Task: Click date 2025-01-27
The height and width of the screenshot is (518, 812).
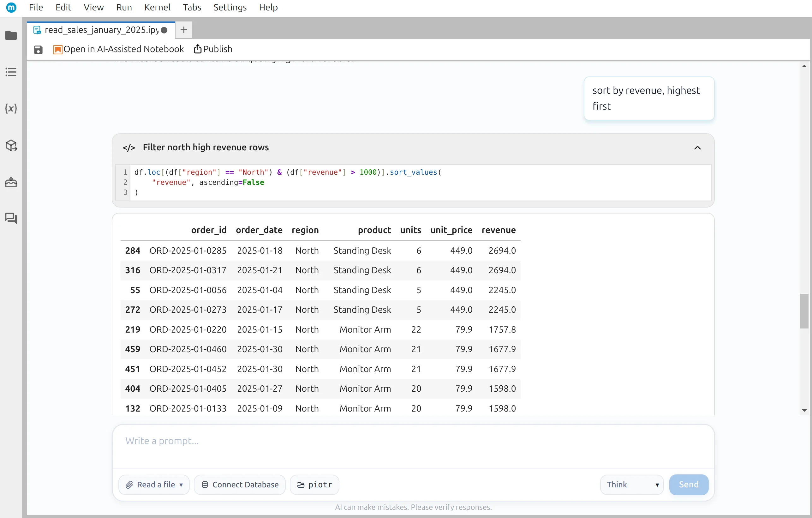Action: pyautogui.click(x=260, y=388)
